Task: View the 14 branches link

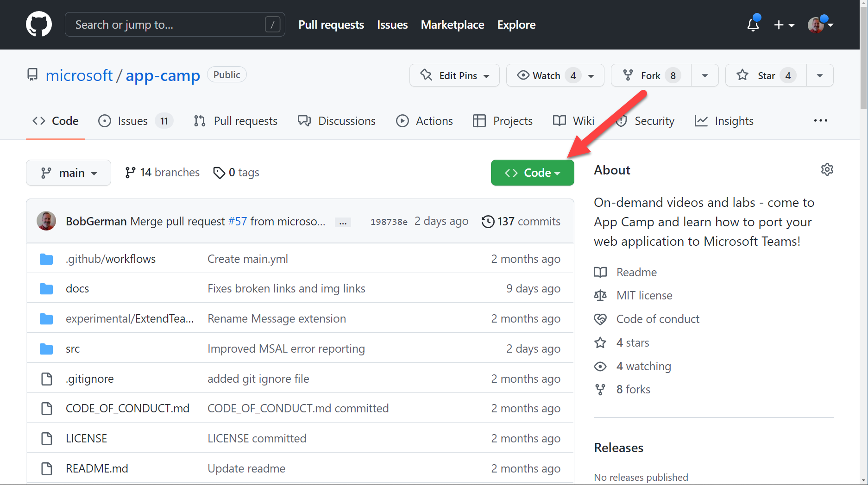Action: coord(162,173)
